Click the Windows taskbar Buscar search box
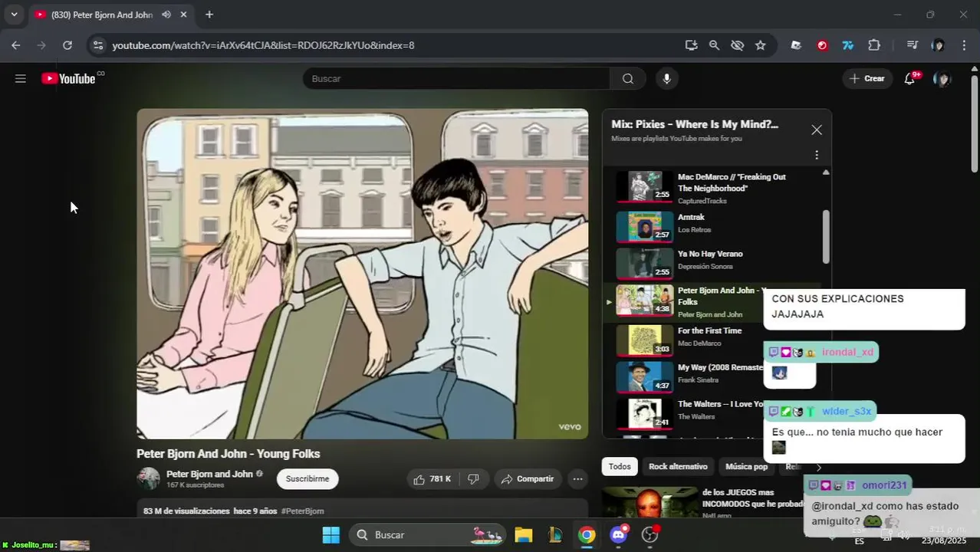 [x=428, y=534]
